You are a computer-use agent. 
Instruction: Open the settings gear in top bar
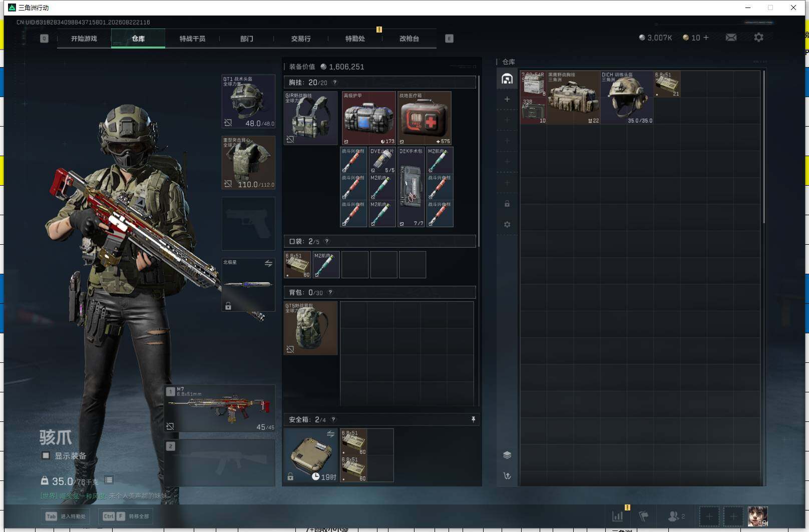click(758, 38)
